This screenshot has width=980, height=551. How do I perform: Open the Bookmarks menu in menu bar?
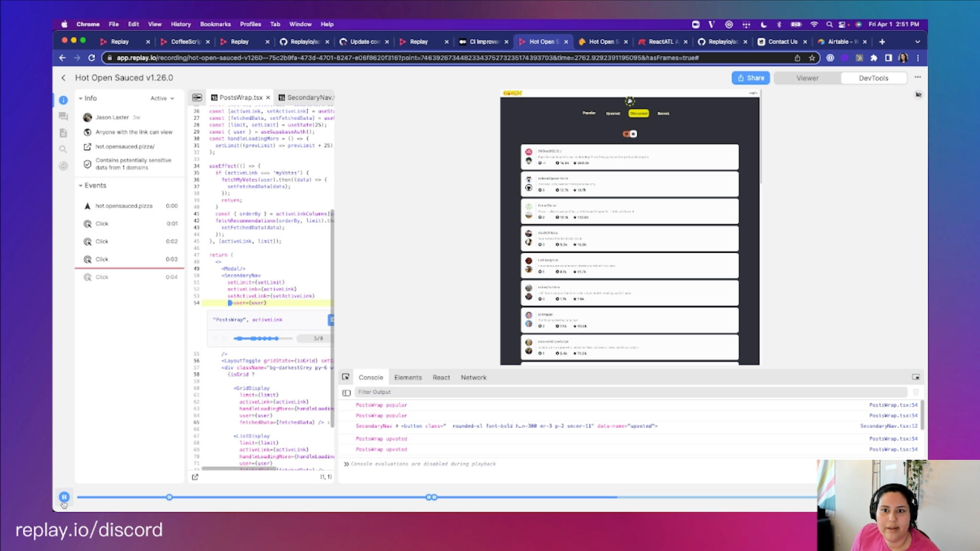[x=215, y=24]
